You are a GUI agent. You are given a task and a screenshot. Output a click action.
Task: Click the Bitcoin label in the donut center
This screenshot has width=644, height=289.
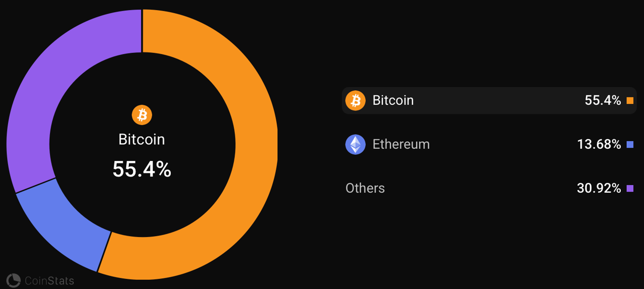(142, 139)
